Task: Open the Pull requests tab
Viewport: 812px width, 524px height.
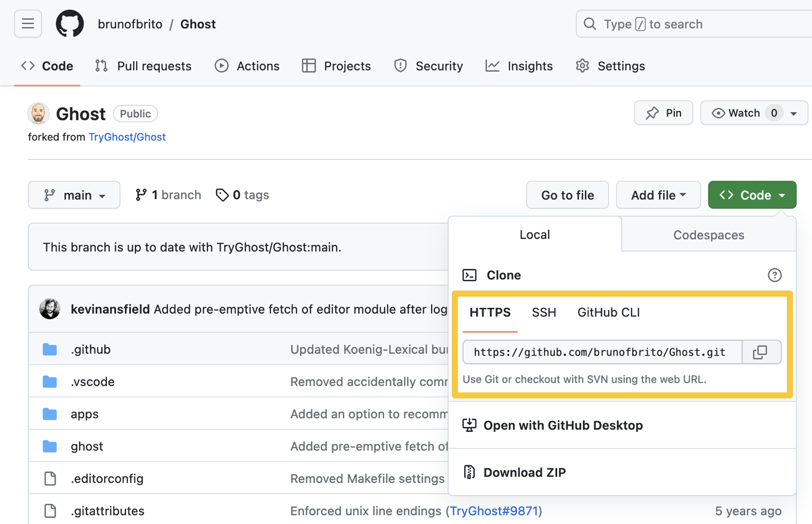Action: pyautogui.click(x=143, y=66)
